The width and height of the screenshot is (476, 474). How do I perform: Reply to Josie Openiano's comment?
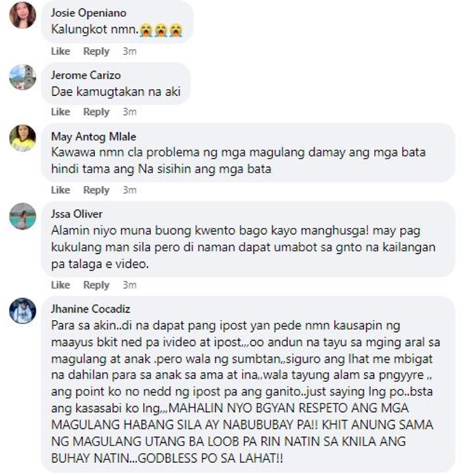click(96, 51)
